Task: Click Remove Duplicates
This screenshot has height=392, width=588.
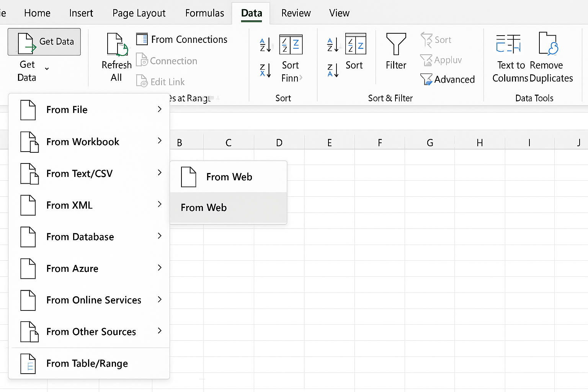Action: pos(551,57)
